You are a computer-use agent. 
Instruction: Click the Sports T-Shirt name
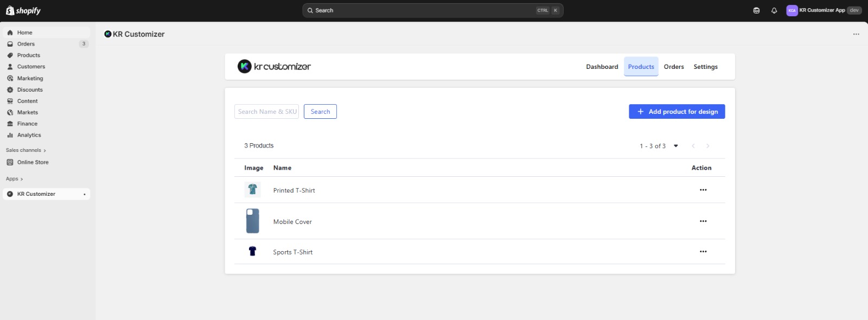[x=293, y=252]
